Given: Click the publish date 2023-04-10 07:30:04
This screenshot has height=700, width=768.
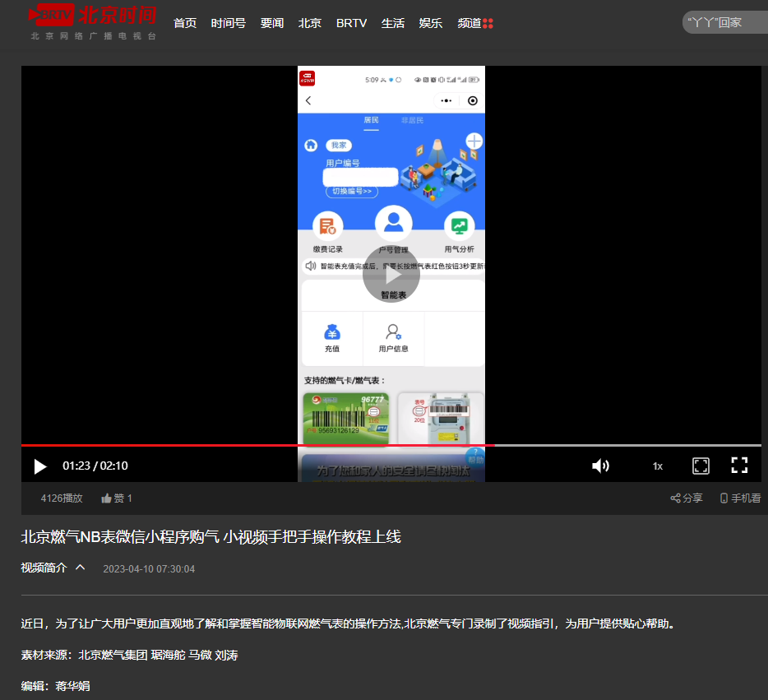Looking at the screenshot, I should tap(149, 568).
